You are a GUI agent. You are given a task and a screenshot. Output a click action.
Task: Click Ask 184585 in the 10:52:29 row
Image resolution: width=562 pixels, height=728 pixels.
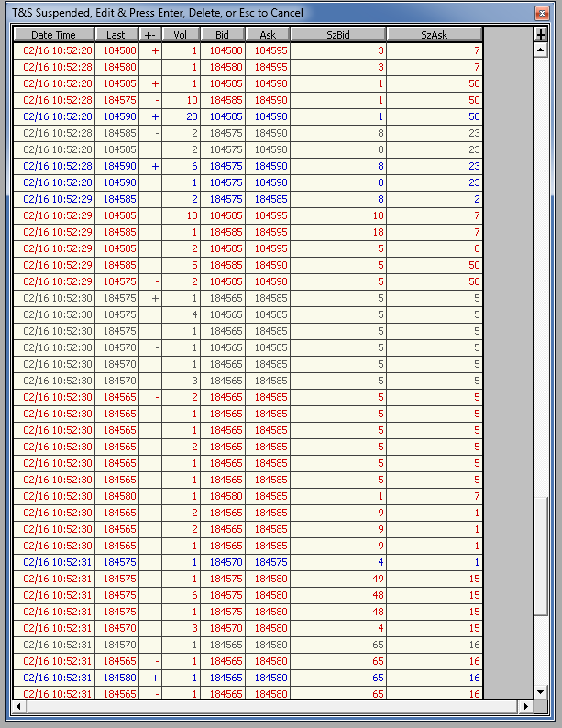tap(268, 199)
